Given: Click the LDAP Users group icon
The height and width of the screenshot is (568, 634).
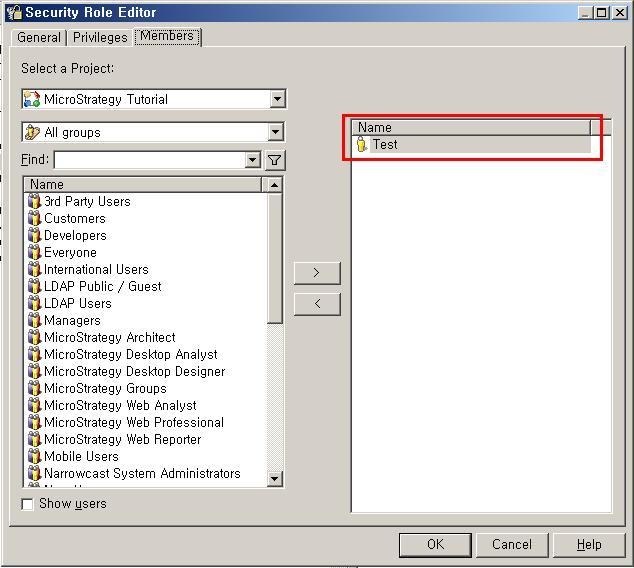Looking at the screenshot, I should click(34, 303).
